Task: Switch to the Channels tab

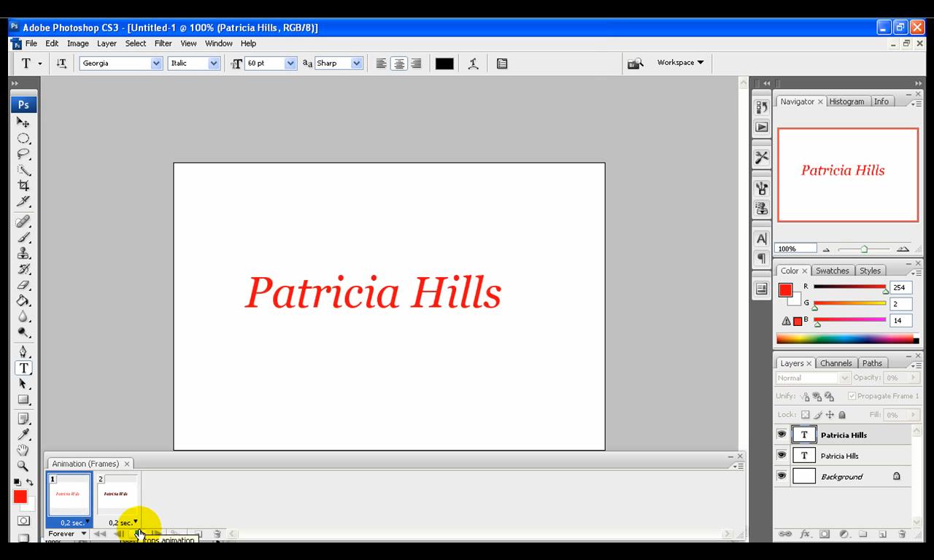Action: (835, 363)
